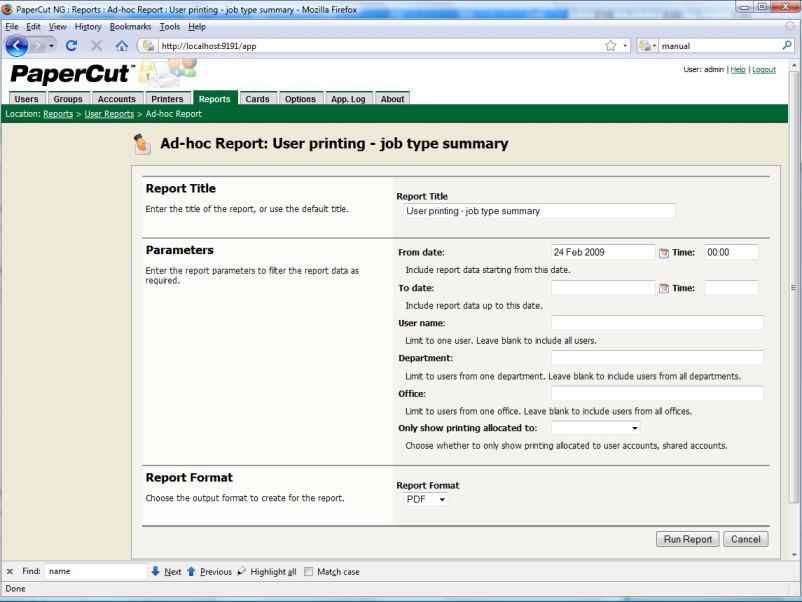Go to the Home page icon

pyautogui.click(x=121, y=46)
